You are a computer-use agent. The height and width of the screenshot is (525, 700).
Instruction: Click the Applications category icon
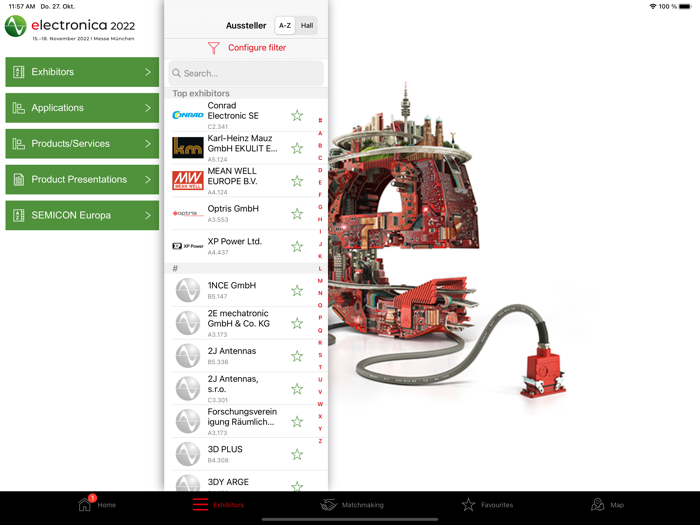pyautogui.click(x=19, y=108)
